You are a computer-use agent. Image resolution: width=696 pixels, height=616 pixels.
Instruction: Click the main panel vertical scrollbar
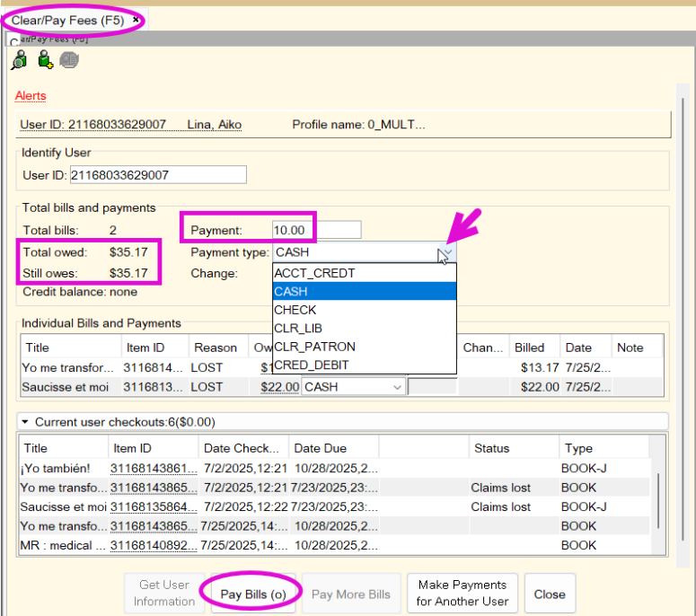pos(683,319)
